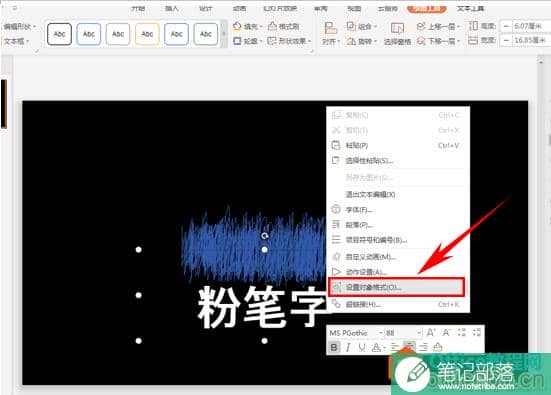Click the paint-bucket highlight icon in mini toolbar

pyautogui.click(x=438, y=347)
